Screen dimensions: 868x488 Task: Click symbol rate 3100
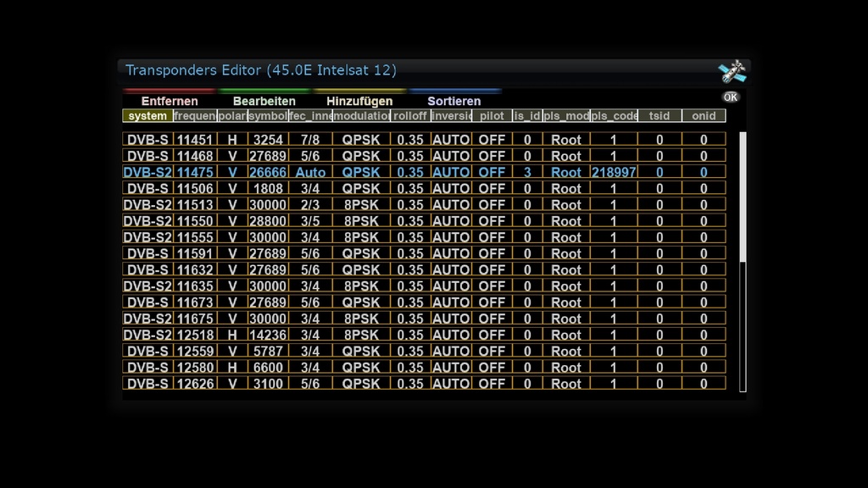268,384
